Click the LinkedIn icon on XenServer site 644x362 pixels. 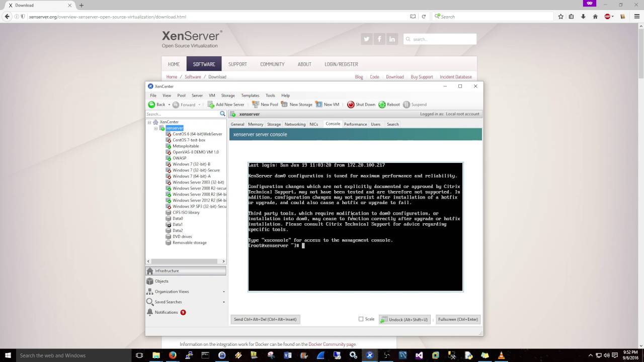click(x=392, y=39)
